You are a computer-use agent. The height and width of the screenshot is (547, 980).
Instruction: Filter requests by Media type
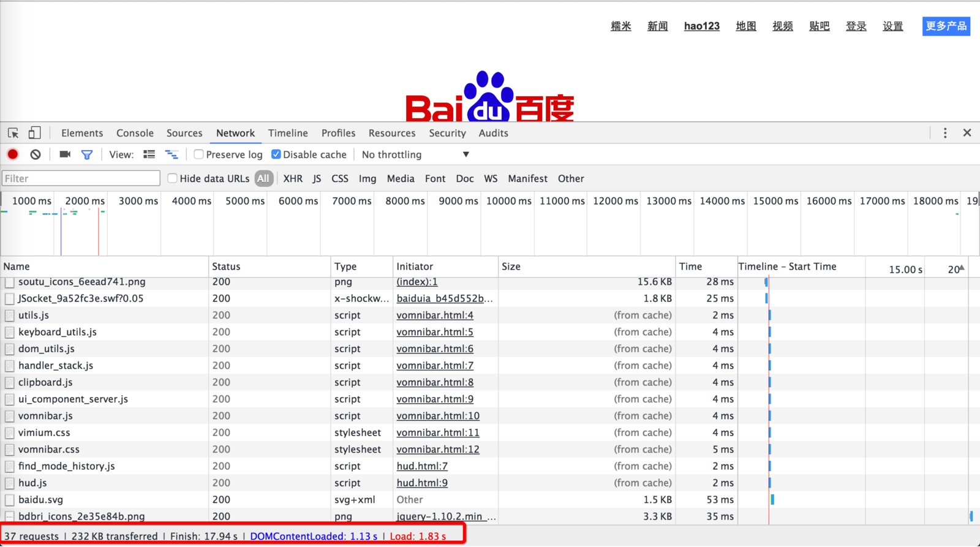click(x=401, y=178)
